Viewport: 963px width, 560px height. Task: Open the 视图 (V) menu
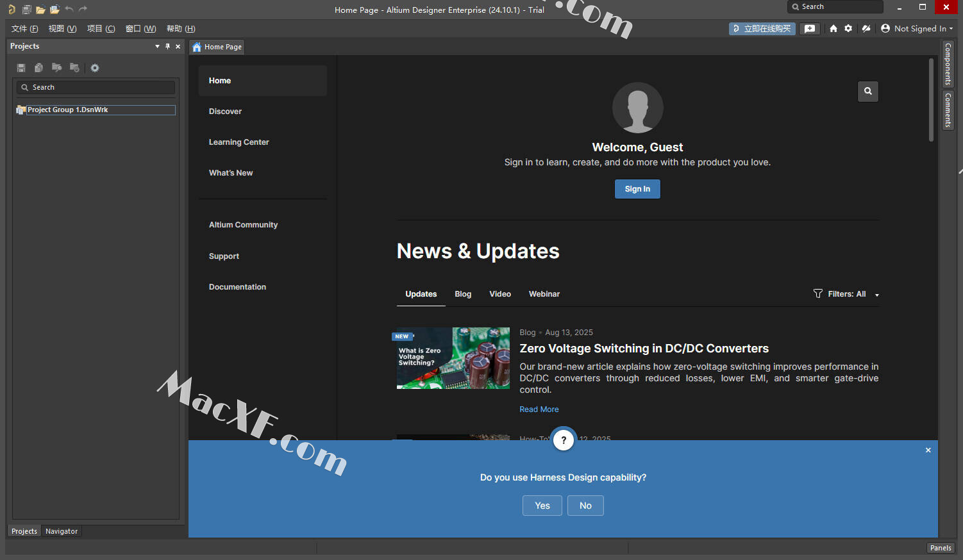(x=62, y=29)
